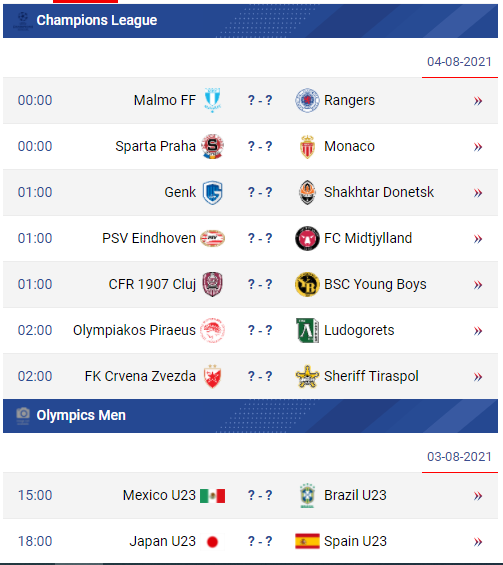Click the Monaco club crest
This screenshot has height=565, width=503.
(307, 147)
